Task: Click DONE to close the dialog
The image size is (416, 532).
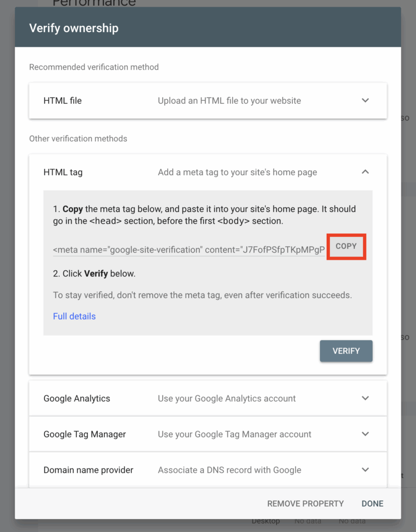Action: point(372,503)
